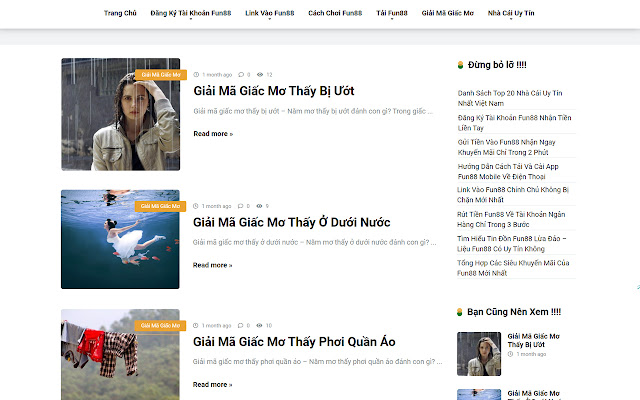Open Giải Mã Giấc Mơ menu item
Image resolution: width=640 pixels, height=400 pixels.
(447, 13)
